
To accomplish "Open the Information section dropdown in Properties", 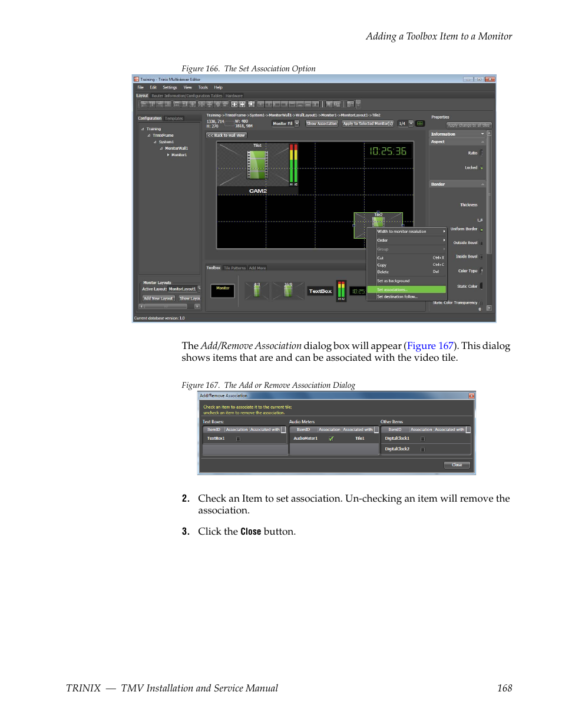I will pyautogui.click(x=482, y=134).
